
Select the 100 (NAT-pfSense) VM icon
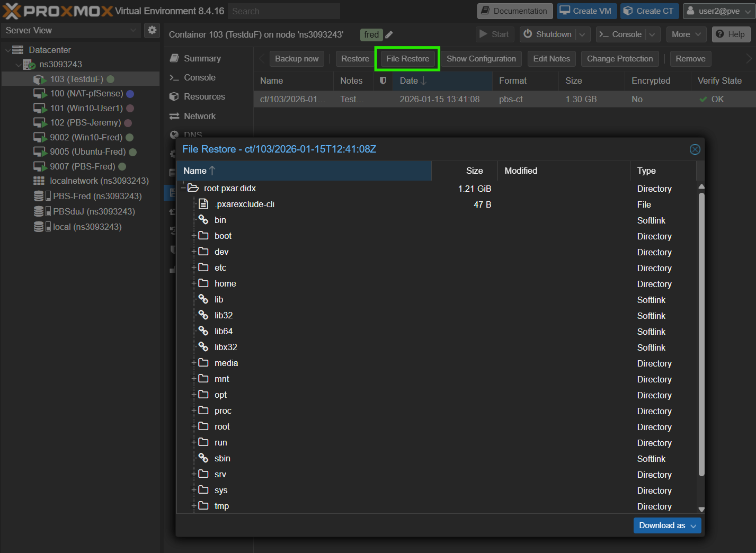tap(40, 94)
